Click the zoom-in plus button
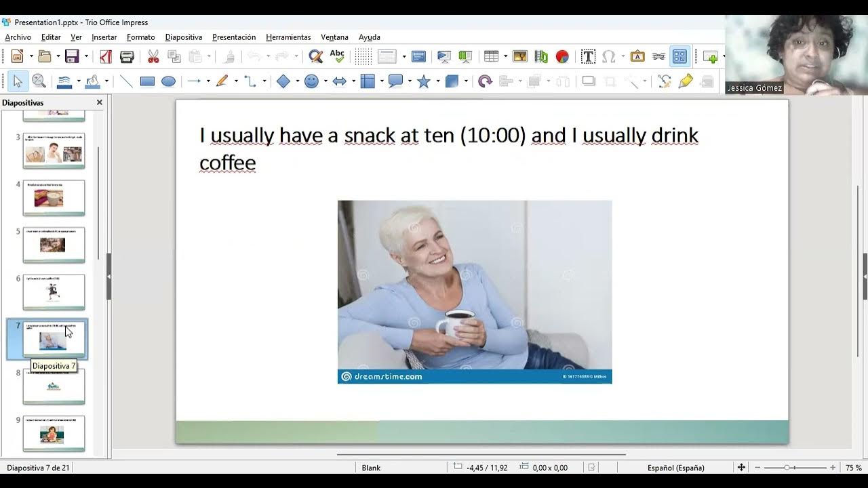The width and height of the screenshot is (868, 488). click(x=833, y=468)
